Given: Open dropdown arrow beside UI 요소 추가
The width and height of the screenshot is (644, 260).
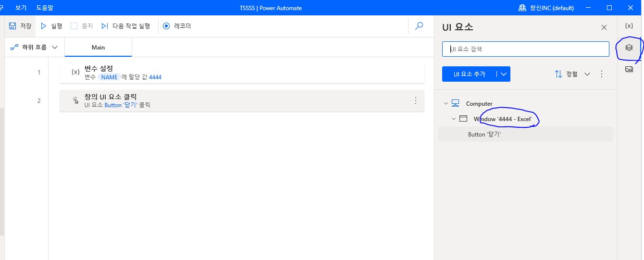Looking at the screenshot, I should coord(504,74).
